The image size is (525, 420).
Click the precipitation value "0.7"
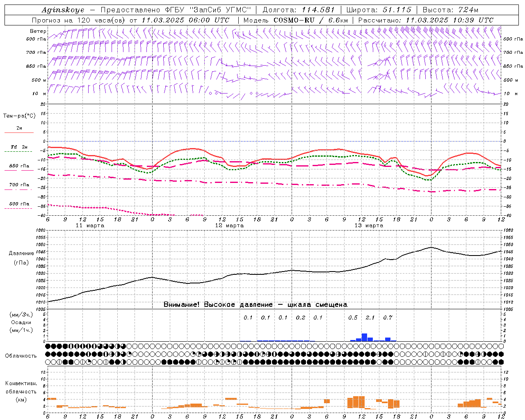click(388, 317)
